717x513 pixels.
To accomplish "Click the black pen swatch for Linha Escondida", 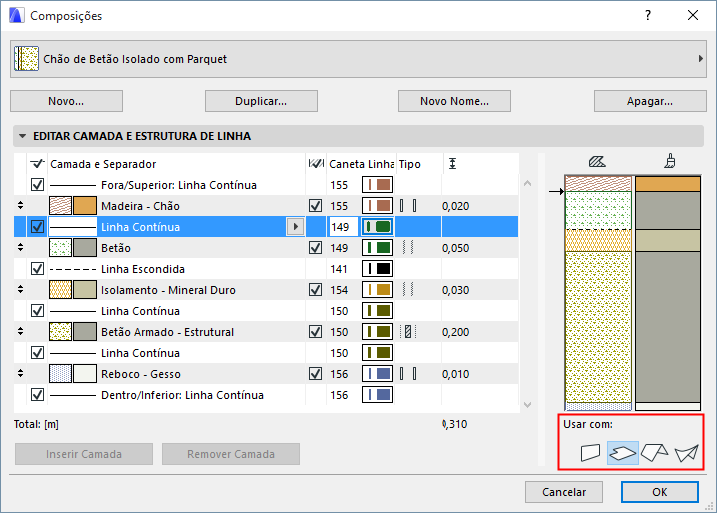I will tap(377, 269).
